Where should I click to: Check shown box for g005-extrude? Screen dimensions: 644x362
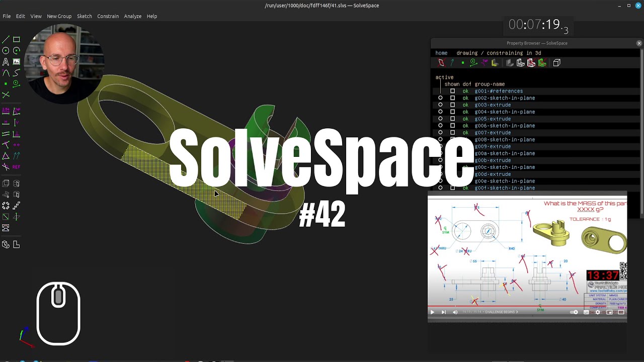[452, 119]
